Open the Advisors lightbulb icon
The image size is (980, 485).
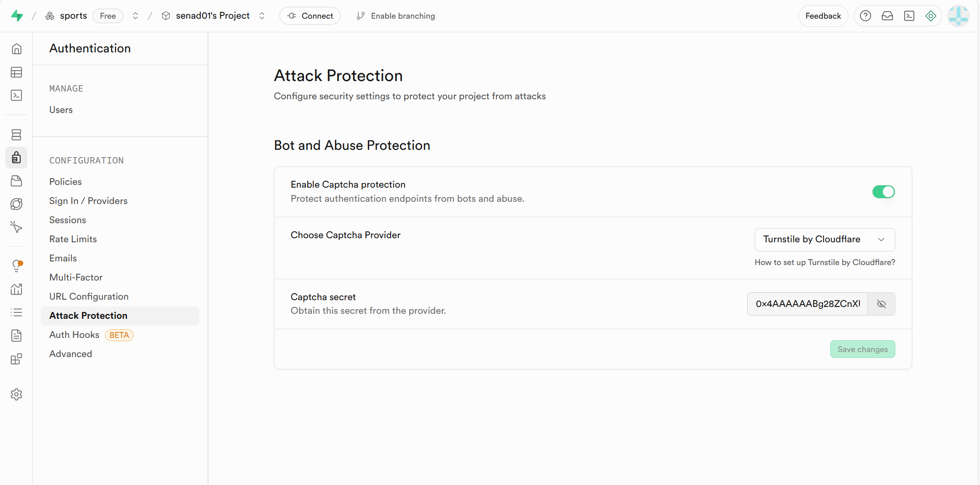click(16, 266)
